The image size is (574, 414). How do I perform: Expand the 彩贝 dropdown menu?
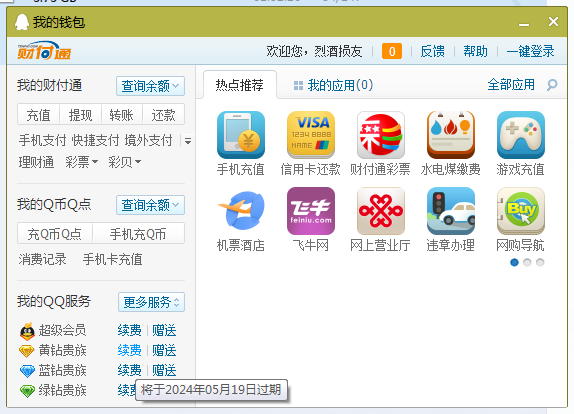(x=124, y=162)
